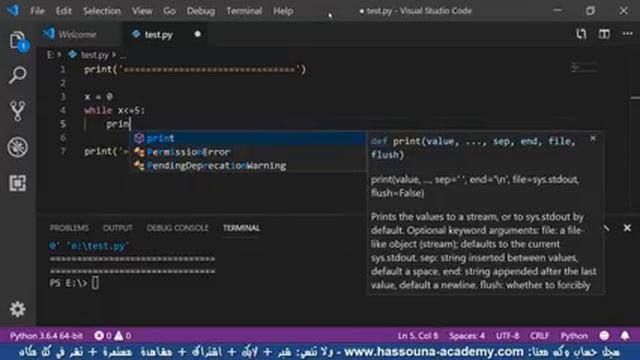Image resolution: width=640 pixels, height=360 pixels.
Task: Open the Help menu
Action: point(283,11)
